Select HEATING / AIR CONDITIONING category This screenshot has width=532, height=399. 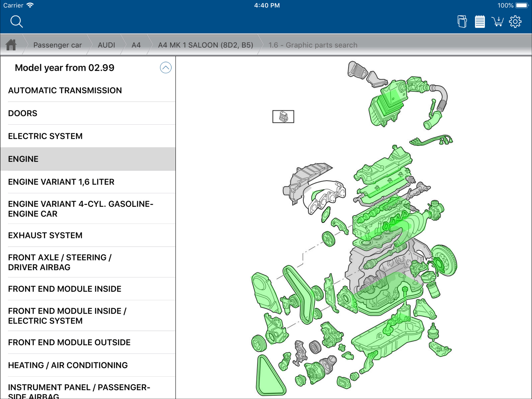coord(68,365)
